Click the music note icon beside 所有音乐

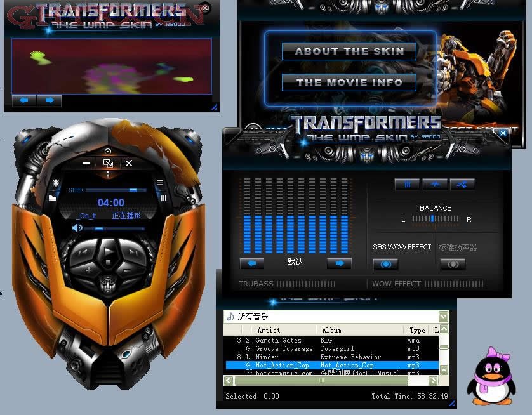point(230,317)
